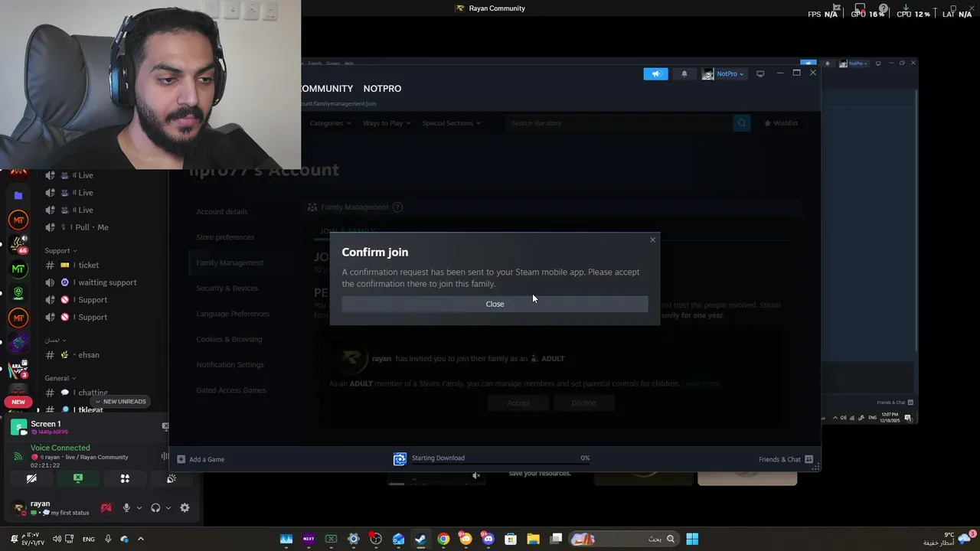This screenshot has height=551, width=980.
Task: Open Special Sections dropdown
Action: coord(452,123)
